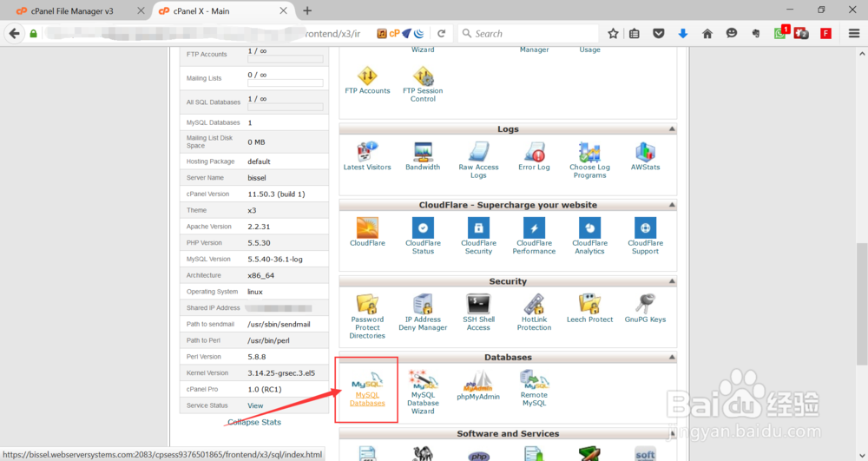Image resolution: width=868 pixels, height=461 pixels.
Task: Open Remote MySQL
Action: pos(534,388)
